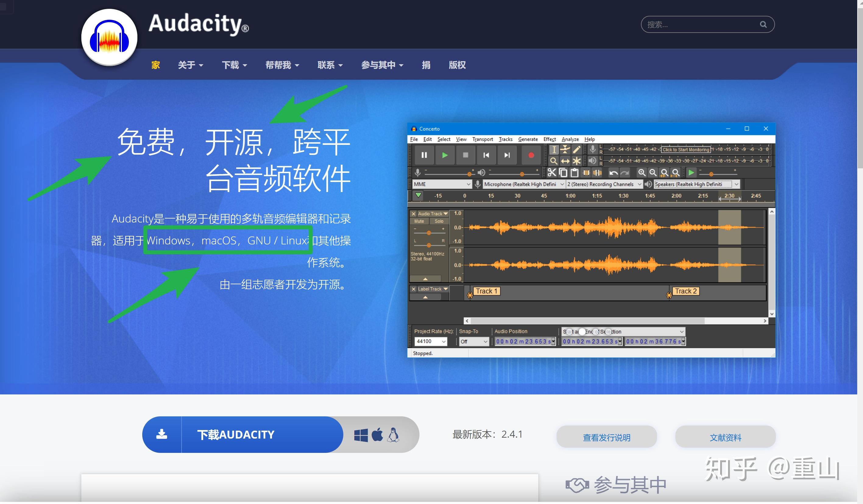This screenshot has width=863, height=504.
Task: Click the 搜索 search input field
Action: [699, 25]
